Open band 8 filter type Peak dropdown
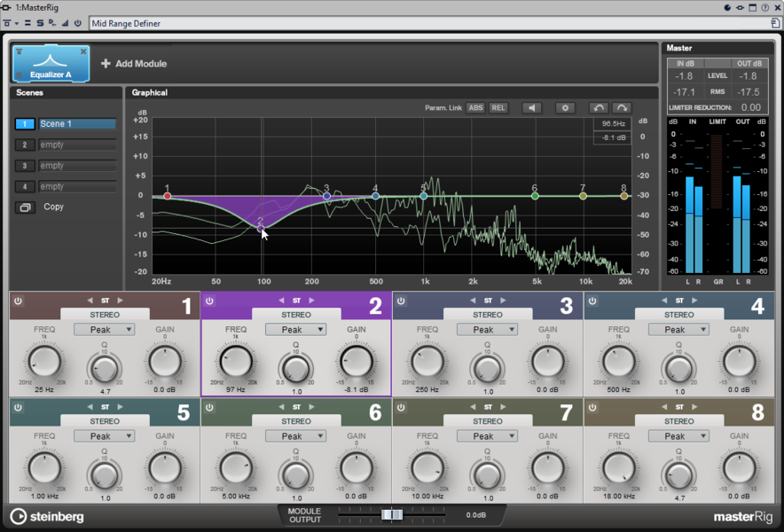The height and width of the screenshot is (532, 784). coord(679,436)
